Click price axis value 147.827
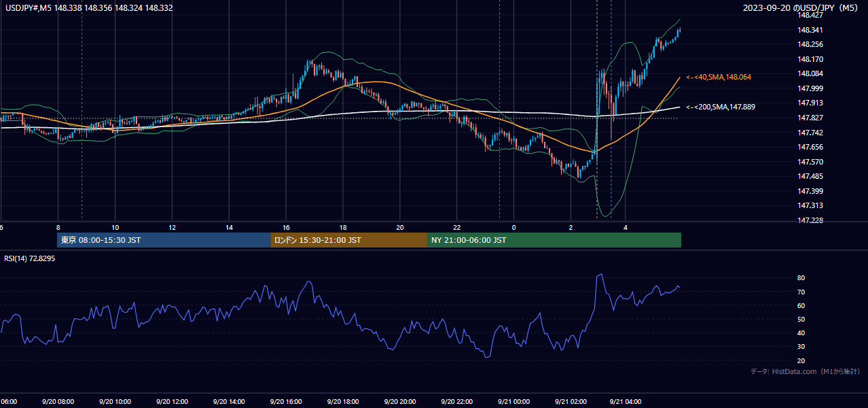868x408 pixels. (811, 118)
